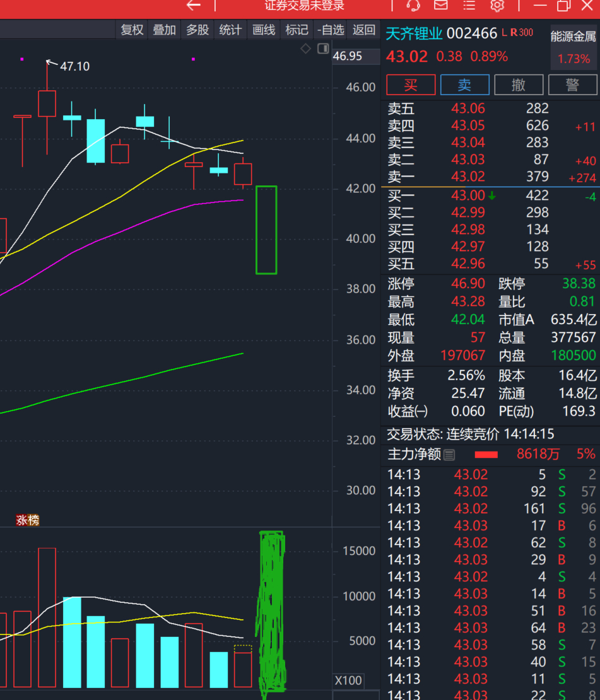Click the 涨榜 badge on the chart

click(x=28, y=520)
